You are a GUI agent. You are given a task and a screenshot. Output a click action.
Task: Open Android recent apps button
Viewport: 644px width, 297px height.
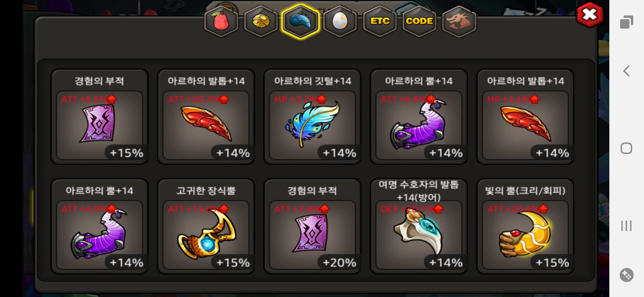point(626,226)
